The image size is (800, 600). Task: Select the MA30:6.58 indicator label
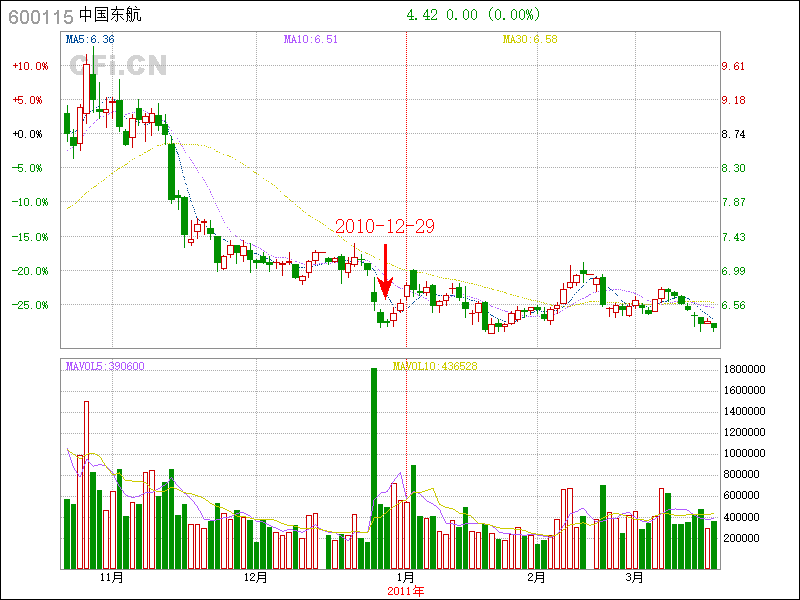[x=529, y=39]
